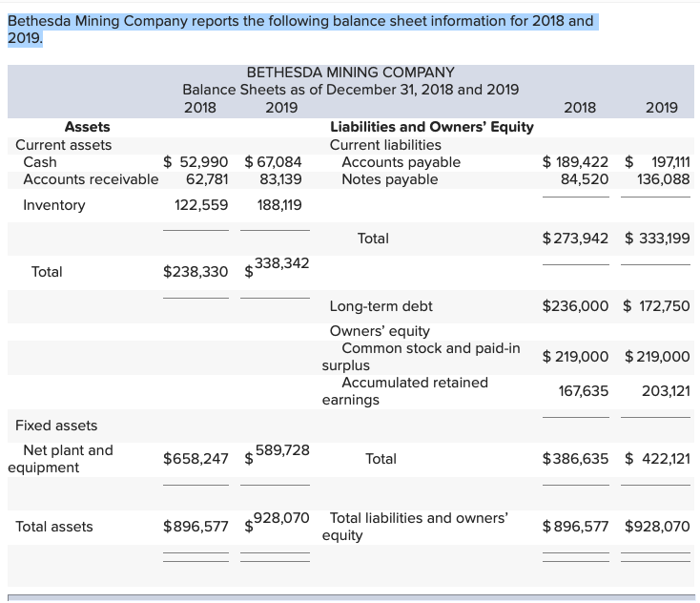Select the 2019 Cash value $67,084
Viewport: 700px width, 603px height.
pos(273,161)
